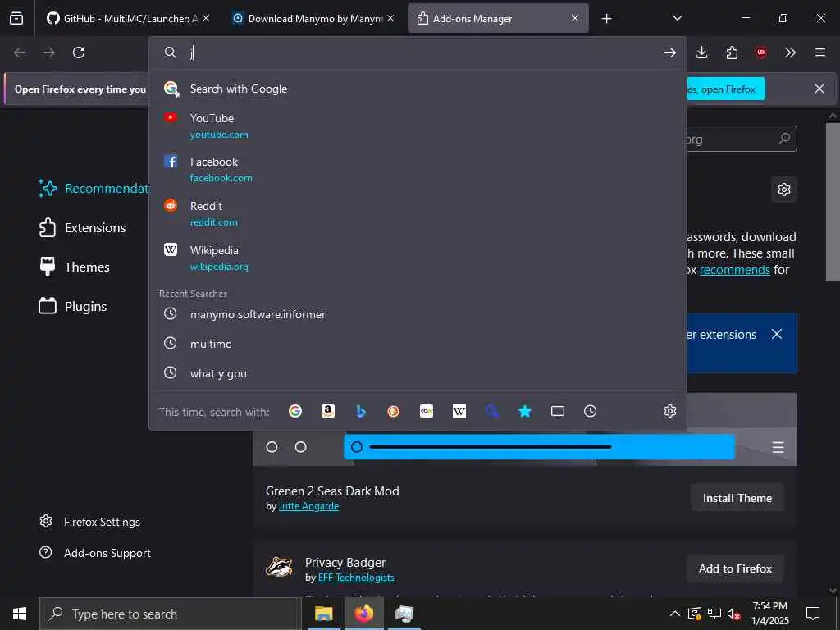This screenshot has height=630, width=840.
Task: Select Reddit suggestion reddit.com
Action: (418, 214)
